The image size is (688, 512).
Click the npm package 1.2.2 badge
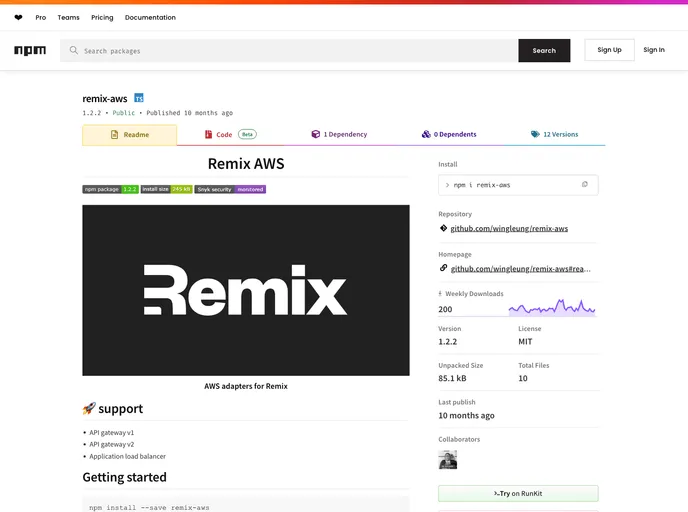[111, 189]
